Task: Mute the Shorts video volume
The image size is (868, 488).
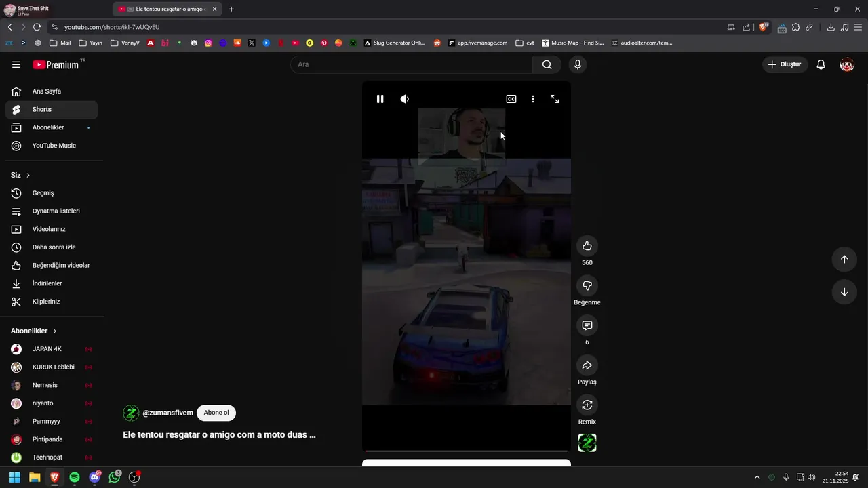Action: (405, 99)
